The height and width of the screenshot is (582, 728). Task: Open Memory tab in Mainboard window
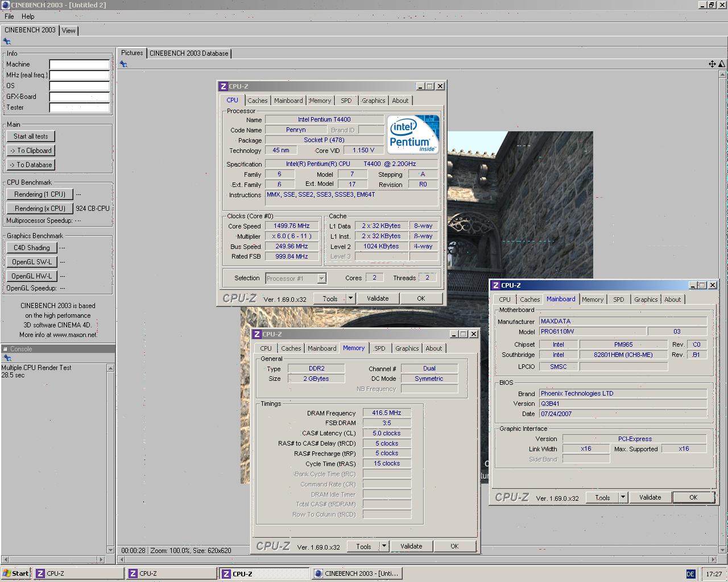tap(593, 300)
